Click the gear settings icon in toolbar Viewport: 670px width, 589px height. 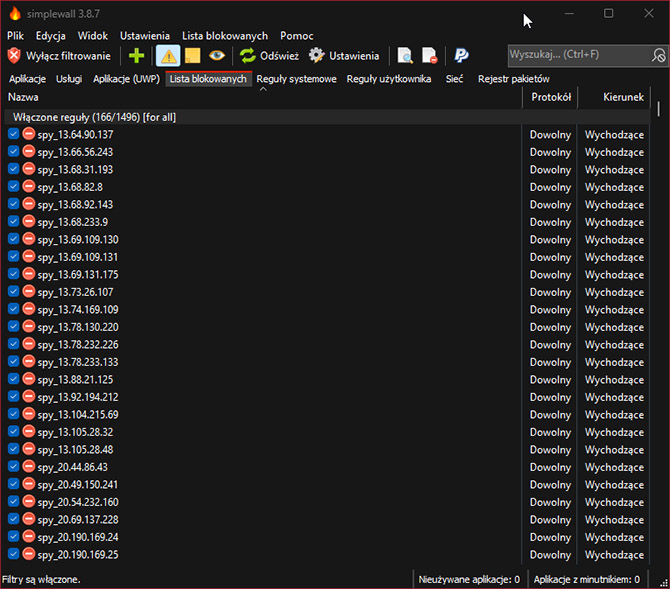[317, 56]
